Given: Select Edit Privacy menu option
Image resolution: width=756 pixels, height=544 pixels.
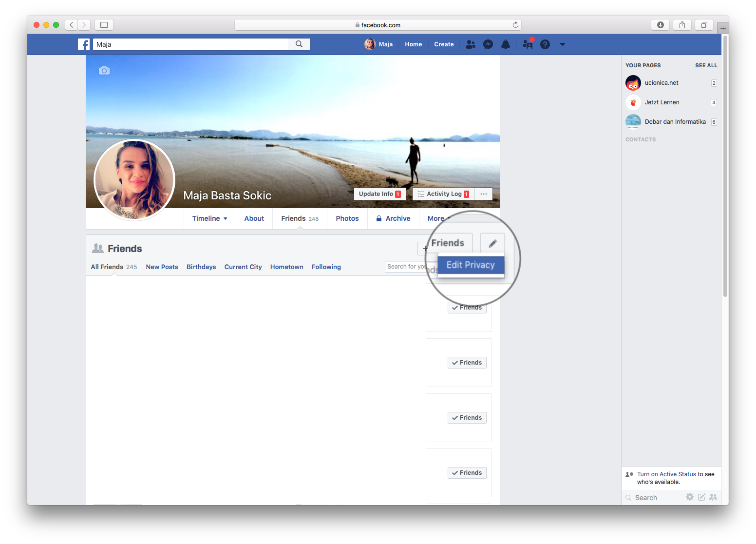Looking at the screenshot, I should [471, 265].
